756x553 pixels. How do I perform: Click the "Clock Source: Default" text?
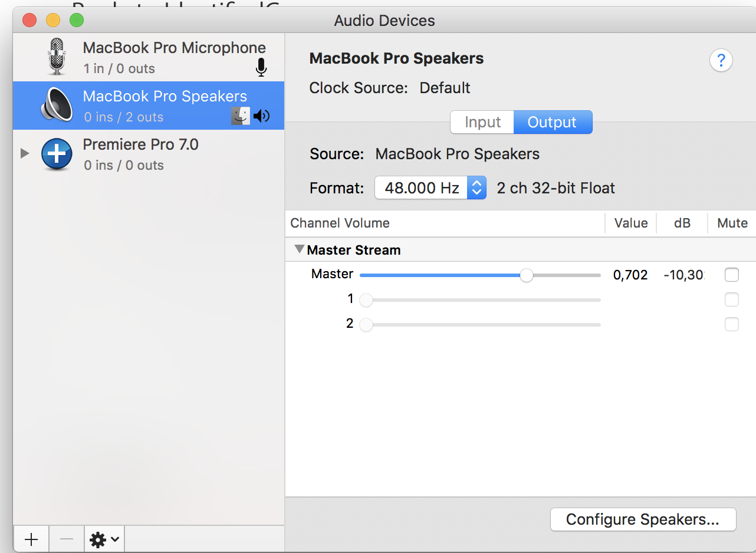(x=390, y=88)
